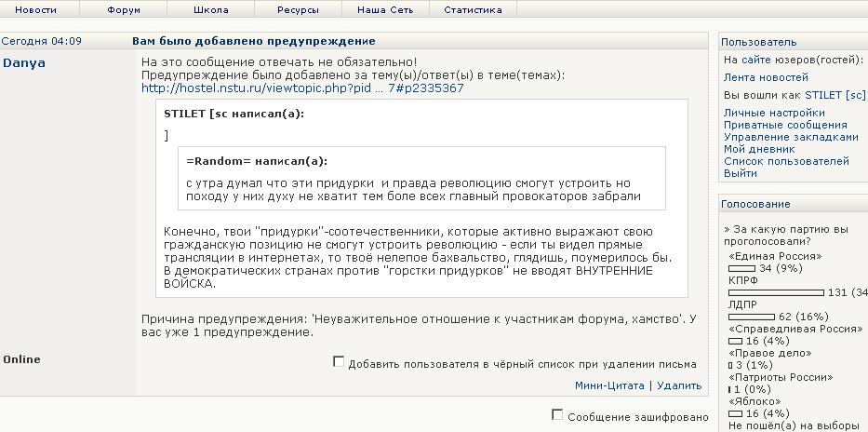868x432 pixels.
Task: Delete the message via Удалить link
Action: 679,385
